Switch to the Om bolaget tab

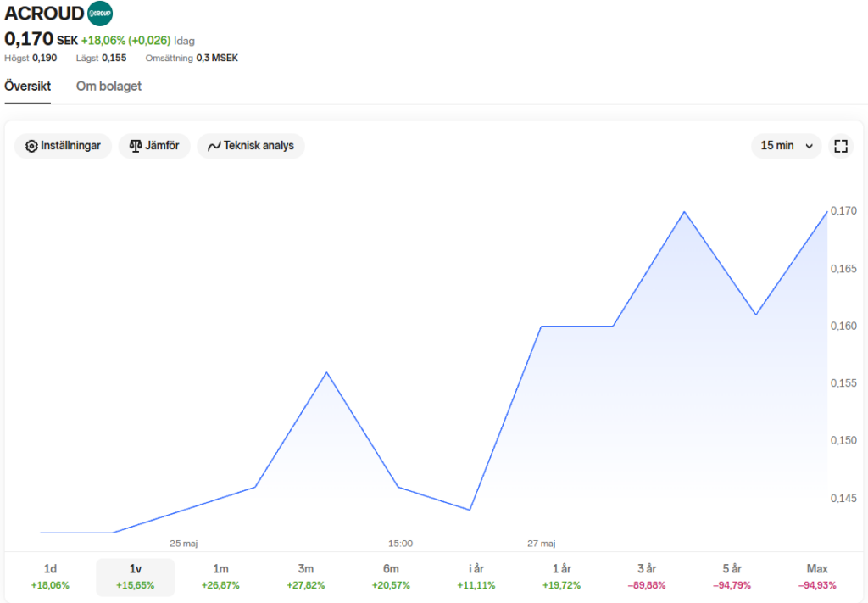108,87
